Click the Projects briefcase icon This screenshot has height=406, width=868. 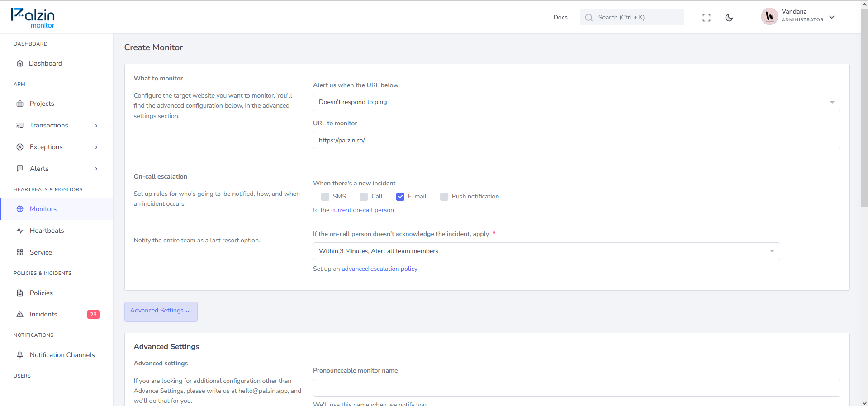click(20, 104)
